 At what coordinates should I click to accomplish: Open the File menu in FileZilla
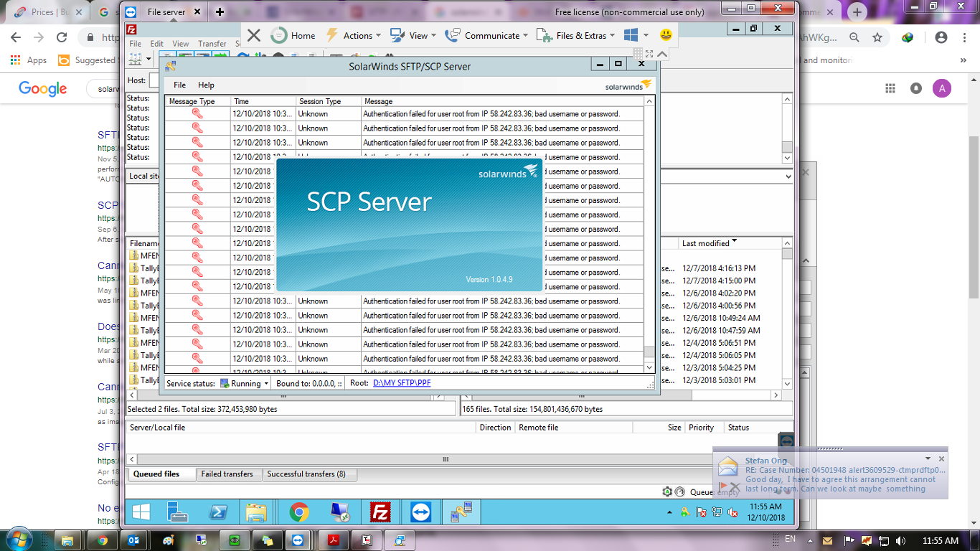(x=136, y=44)
